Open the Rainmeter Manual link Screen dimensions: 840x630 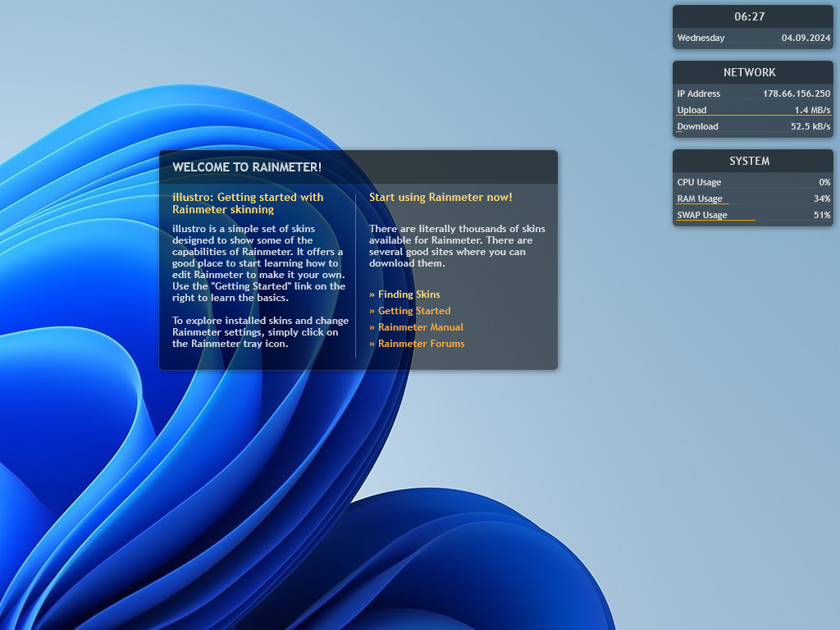416,326
